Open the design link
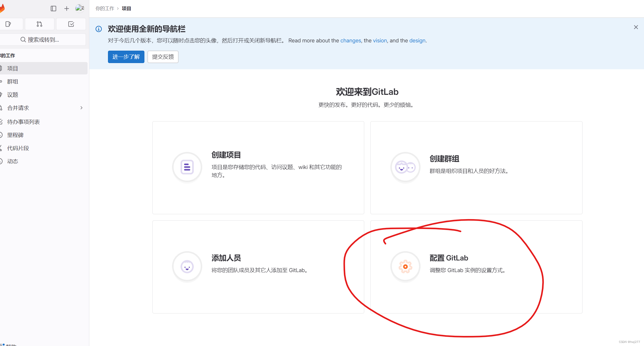Image resolution: width=644 pixels, height=346 pixels. (x=417, y=41)
